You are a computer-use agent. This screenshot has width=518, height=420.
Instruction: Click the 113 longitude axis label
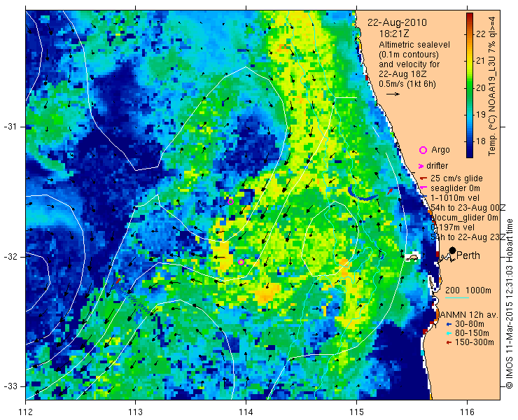135,412
